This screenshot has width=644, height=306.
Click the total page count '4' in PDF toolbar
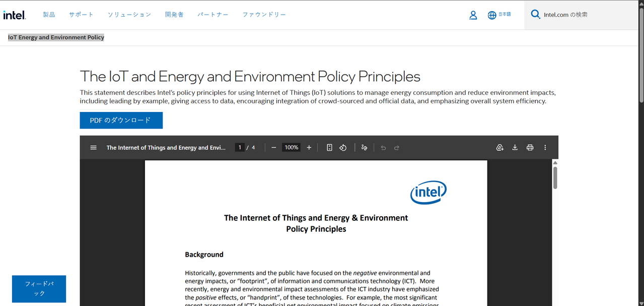click(253, 148)
